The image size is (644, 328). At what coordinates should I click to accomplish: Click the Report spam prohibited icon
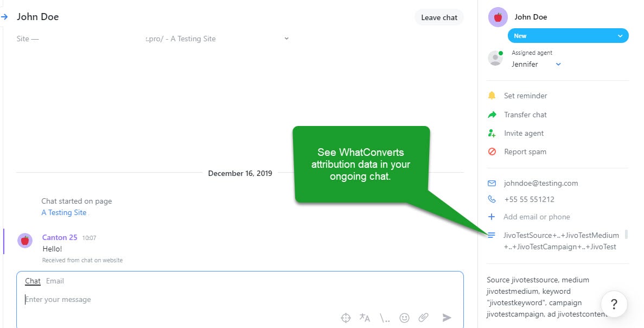point(492,152)
